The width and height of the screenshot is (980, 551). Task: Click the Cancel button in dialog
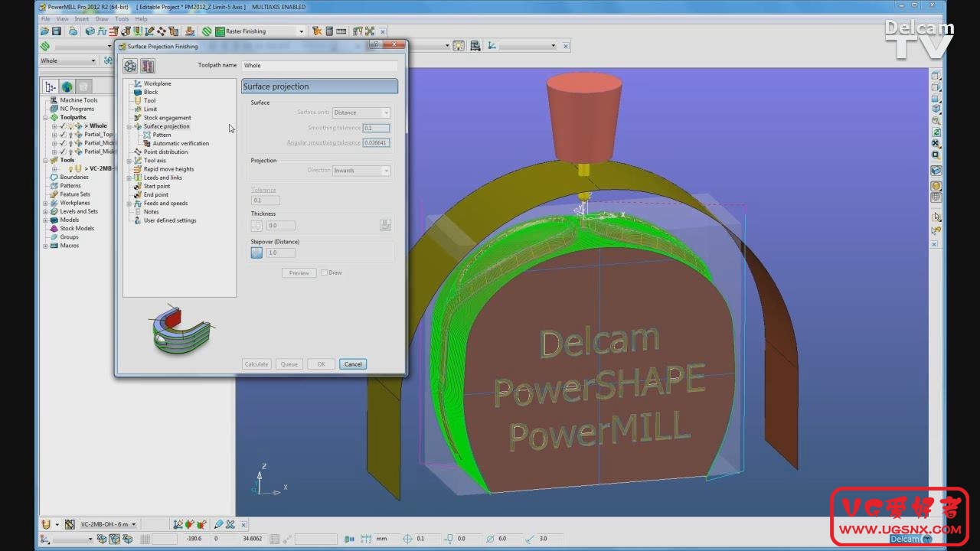353,364
